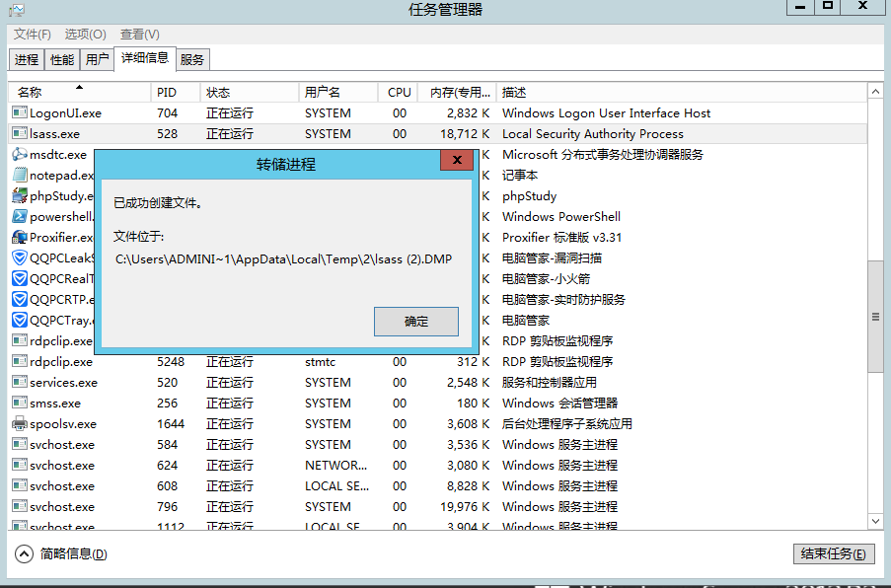Close the 转储进程 dialog
The image size is (891, 588).
(x=457, y=160)
